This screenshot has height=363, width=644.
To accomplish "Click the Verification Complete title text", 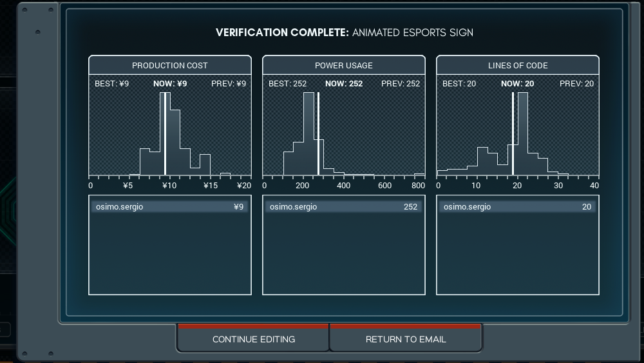I will pos(344,32).
